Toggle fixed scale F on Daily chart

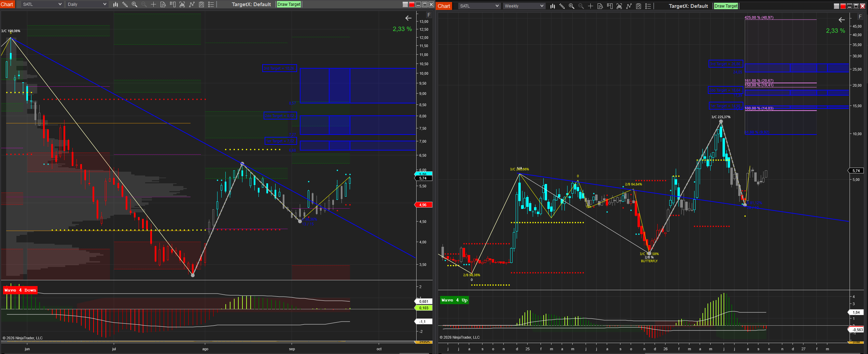click(429, 15)
